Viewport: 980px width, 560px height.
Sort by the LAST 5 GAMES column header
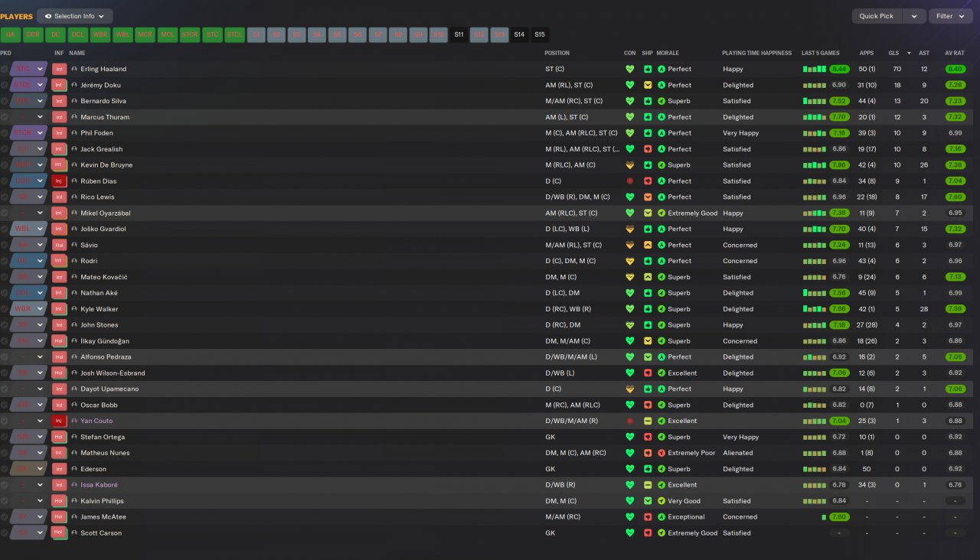point(821,54)
